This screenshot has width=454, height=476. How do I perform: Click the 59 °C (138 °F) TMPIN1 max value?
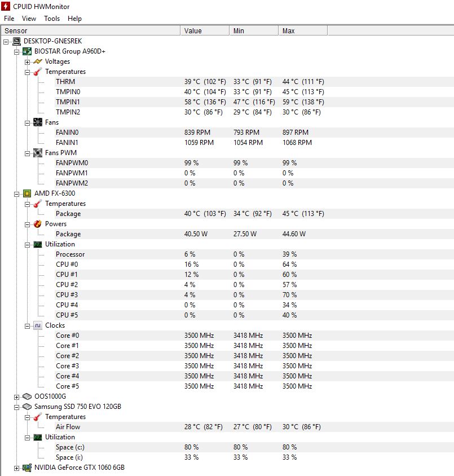(x=303, y=102)
